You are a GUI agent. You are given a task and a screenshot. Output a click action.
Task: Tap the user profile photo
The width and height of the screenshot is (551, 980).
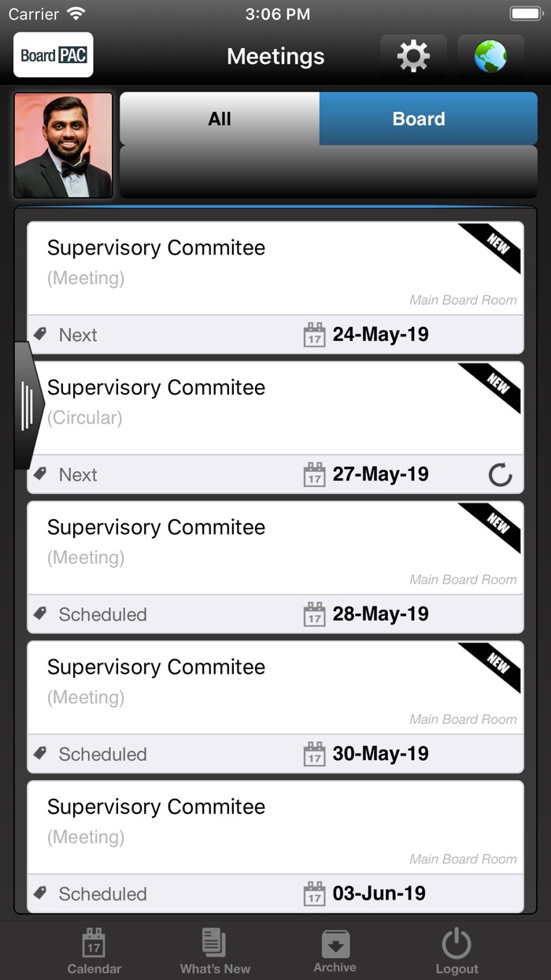coord(63,145)
